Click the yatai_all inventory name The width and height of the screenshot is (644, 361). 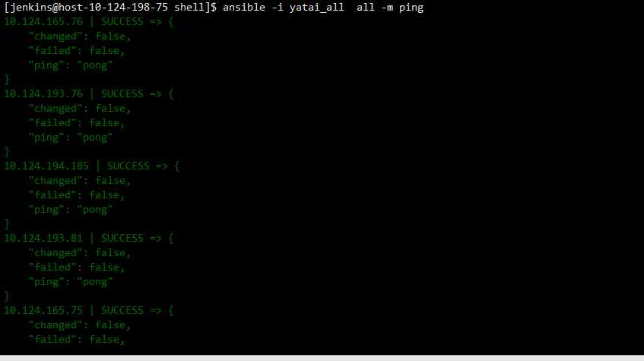(316, 8)
